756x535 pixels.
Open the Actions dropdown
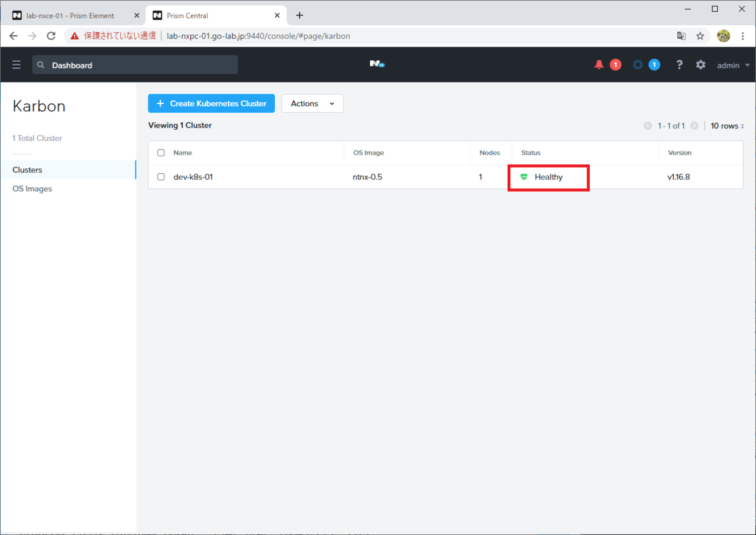pyautogui.click(x=312, y=103)
